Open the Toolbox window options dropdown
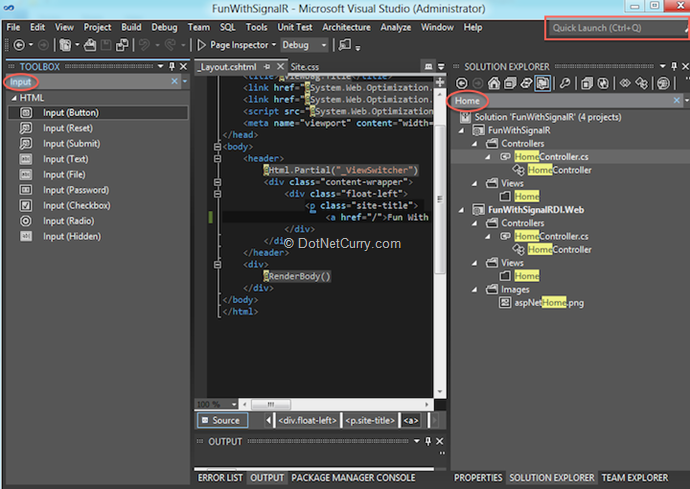Image resolution: width=690 pixels, height=489 pixels. coord(161,66)
